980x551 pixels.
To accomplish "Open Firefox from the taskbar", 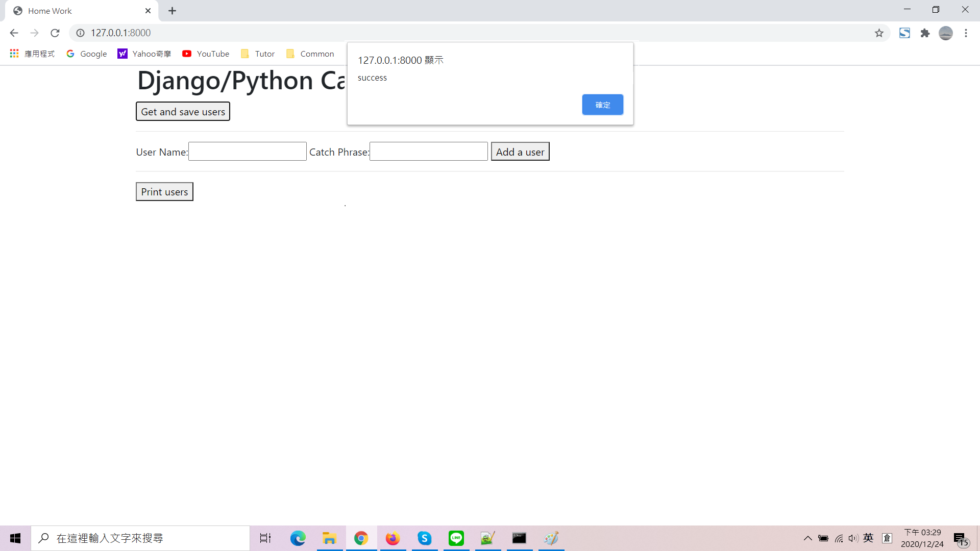I will click(393, 538).
